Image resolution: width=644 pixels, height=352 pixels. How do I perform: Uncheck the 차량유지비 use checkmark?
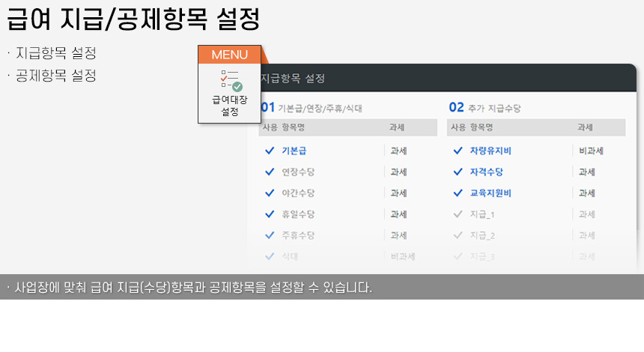point(458,151)
